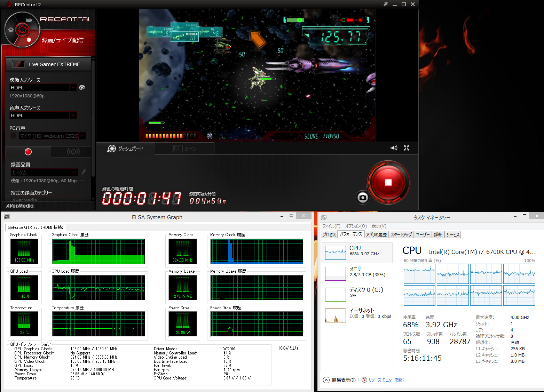Screen dimensions: 544x392
Task: Switch to live streaming mode icon
Action: coord(73,152)
